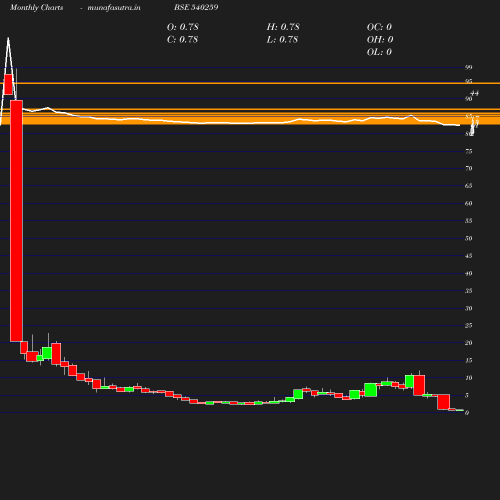This screenshot has width=500, height=500.
Task: Select the "BSE 540259" symbol label
Action: (196, 7)
